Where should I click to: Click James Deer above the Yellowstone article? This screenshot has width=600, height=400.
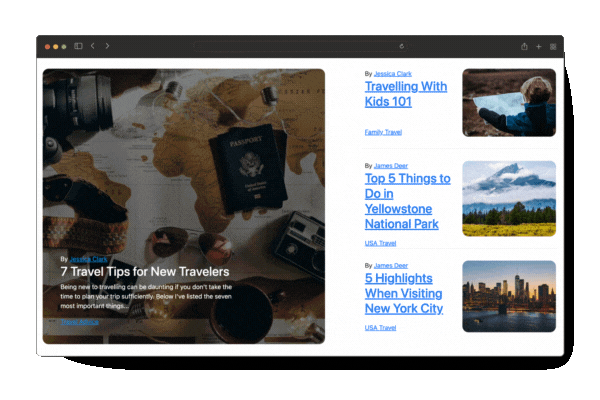click(390, 166)
